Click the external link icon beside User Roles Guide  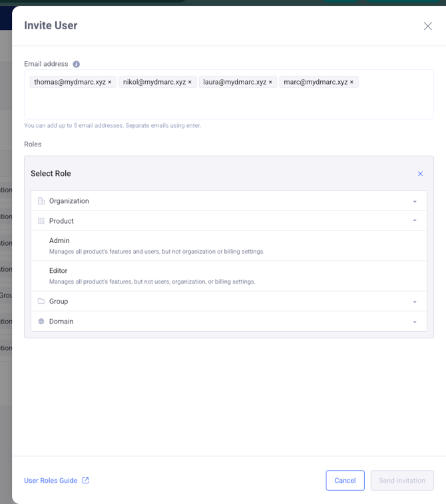85,480
